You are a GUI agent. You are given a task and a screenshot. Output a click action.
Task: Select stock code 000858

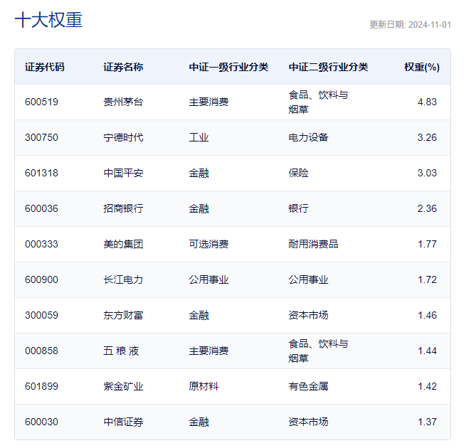tap(41, 351)
